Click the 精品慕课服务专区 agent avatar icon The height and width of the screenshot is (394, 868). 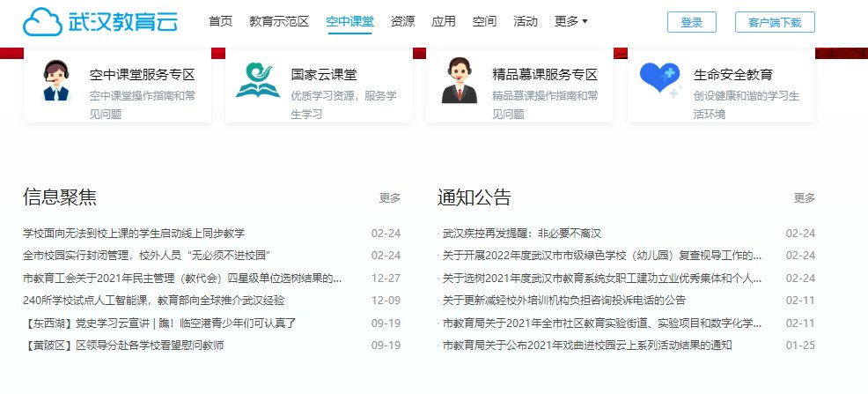[x=459, y=81]
